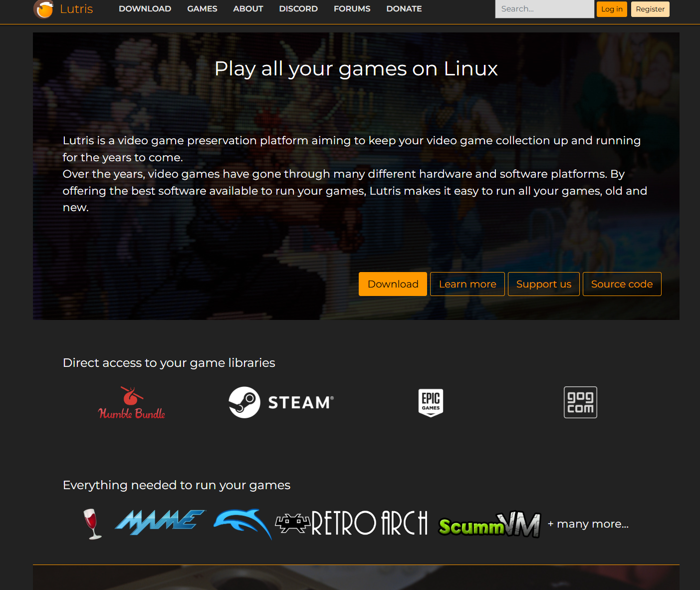Click the Lutris logo icon
Screen dimensions: 700x590
click(43, 9)
